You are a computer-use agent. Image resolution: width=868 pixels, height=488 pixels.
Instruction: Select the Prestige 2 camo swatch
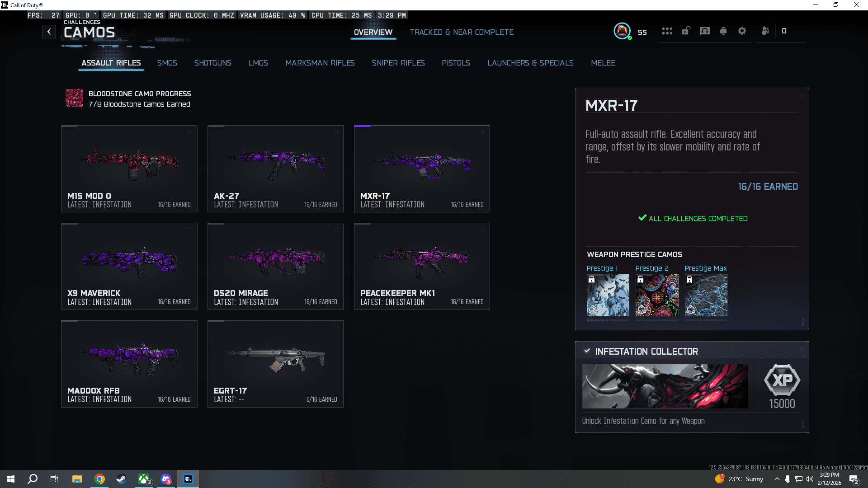coord(657,295)
